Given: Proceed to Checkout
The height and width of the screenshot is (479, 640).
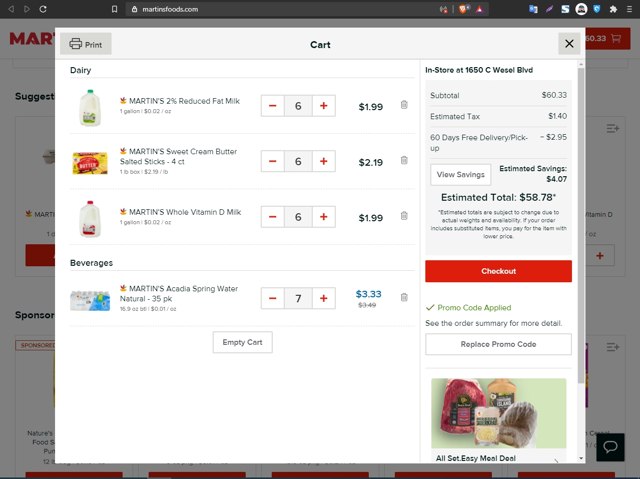Looking at the screenshot, I should tap(498, 271).
